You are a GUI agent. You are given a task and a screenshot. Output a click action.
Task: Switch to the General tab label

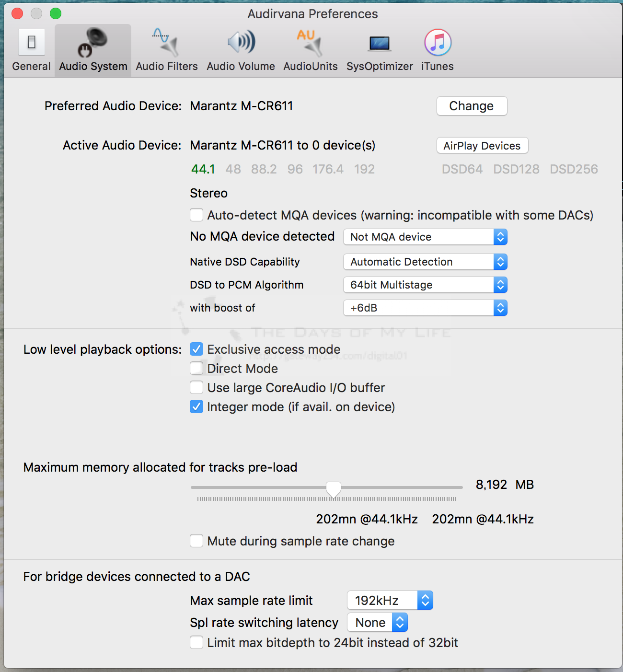(x=32, y=66)
